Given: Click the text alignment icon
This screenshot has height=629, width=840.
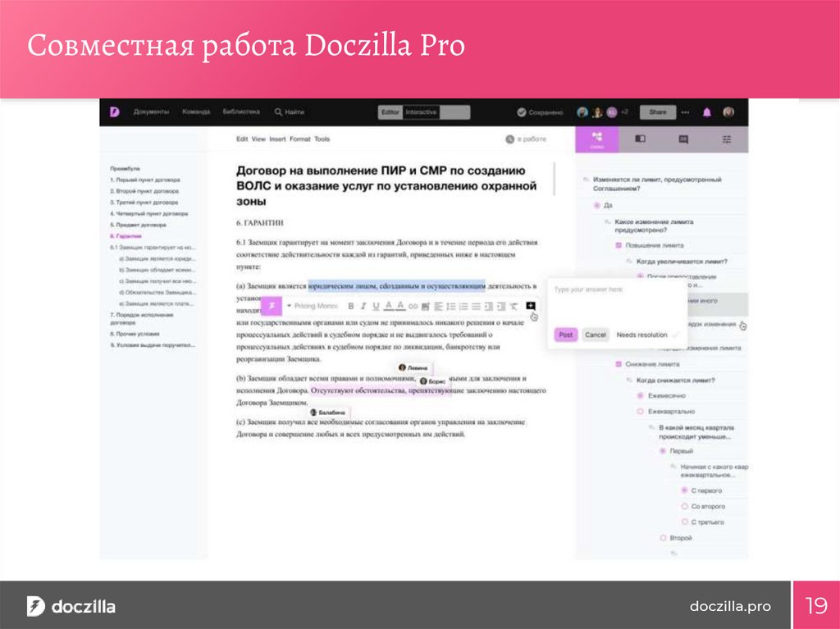Looking at the screenshot, I should click(438, 306).
